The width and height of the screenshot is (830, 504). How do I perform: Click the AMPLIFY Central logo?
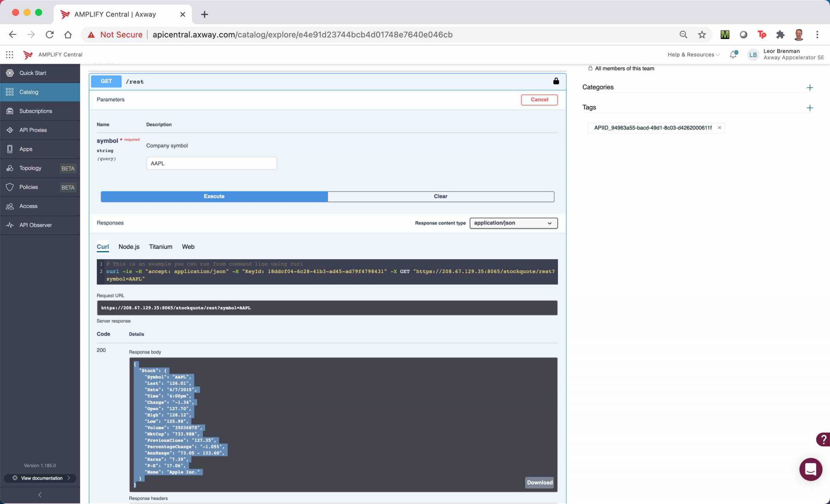coord(28,54)
